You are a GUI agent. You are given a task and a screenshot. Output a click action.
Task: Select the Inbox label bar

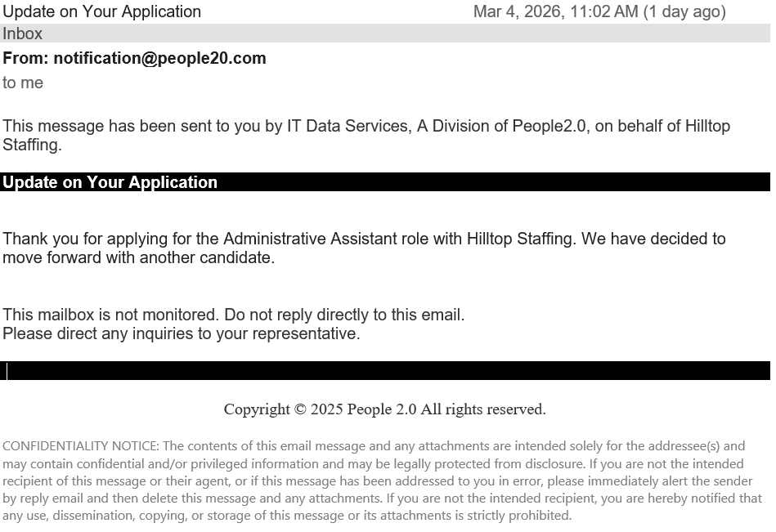[384, 34]
